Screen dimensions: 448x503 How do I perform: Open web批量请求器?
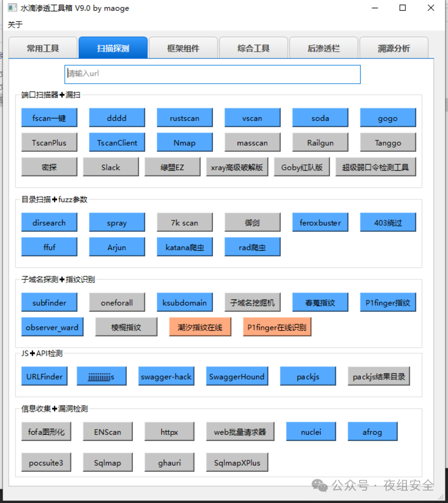pyautogui.click(x=240, y=431)
